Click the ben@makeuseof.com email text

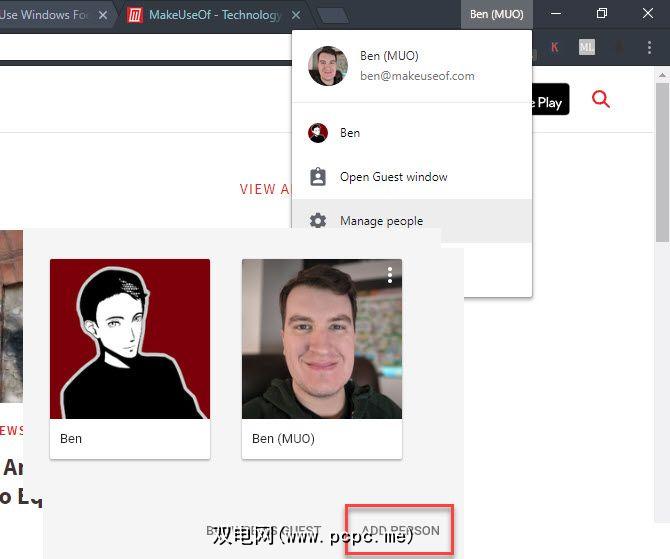tap(417, 76)
